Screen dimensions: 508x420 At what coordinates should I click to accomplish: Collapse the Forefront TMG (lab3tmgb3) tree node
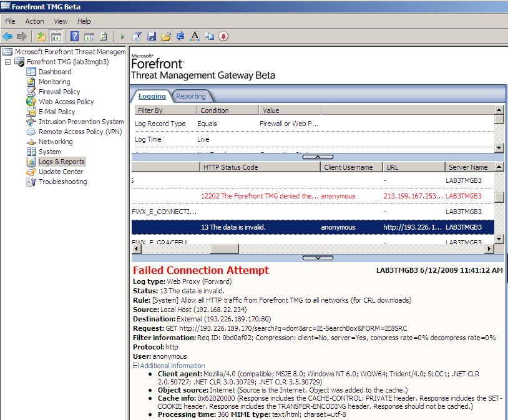[x=7, y=62]
